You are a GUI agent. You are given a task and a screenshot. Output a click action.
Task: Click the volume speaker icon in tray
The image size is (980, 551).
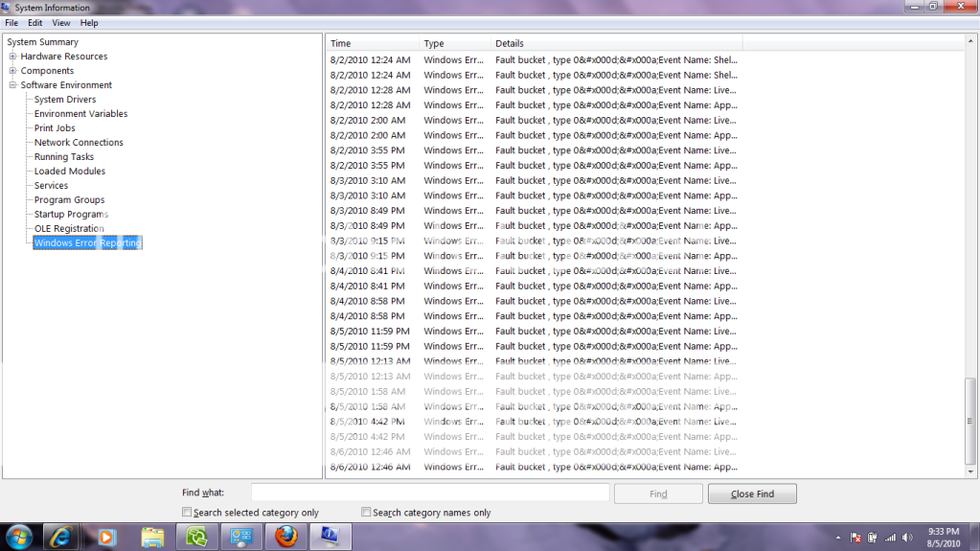coord(907,537)
